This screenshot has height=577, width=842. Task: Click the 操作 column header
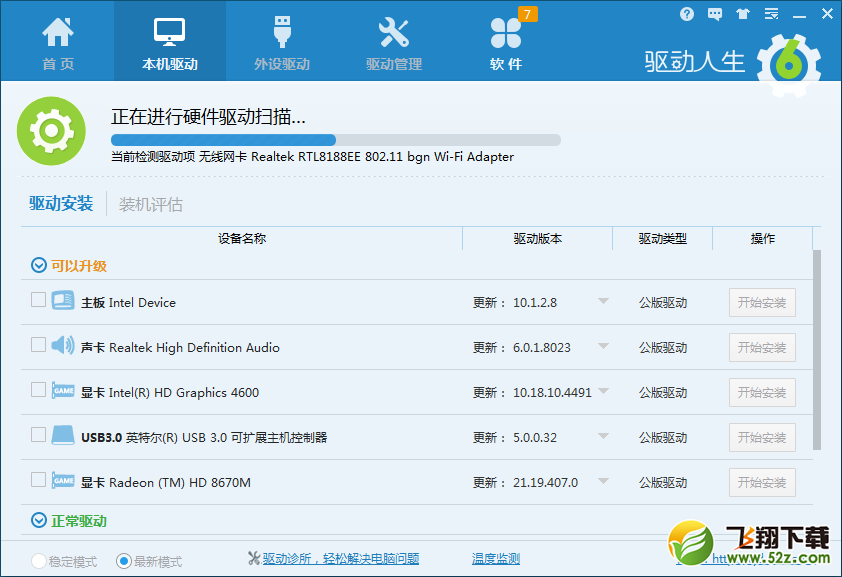click(x=763, y=238)
